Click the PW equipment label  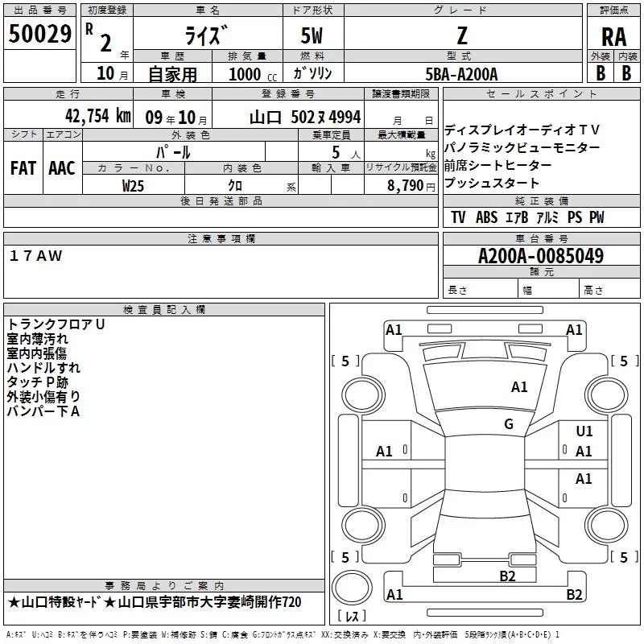(597, 217)
